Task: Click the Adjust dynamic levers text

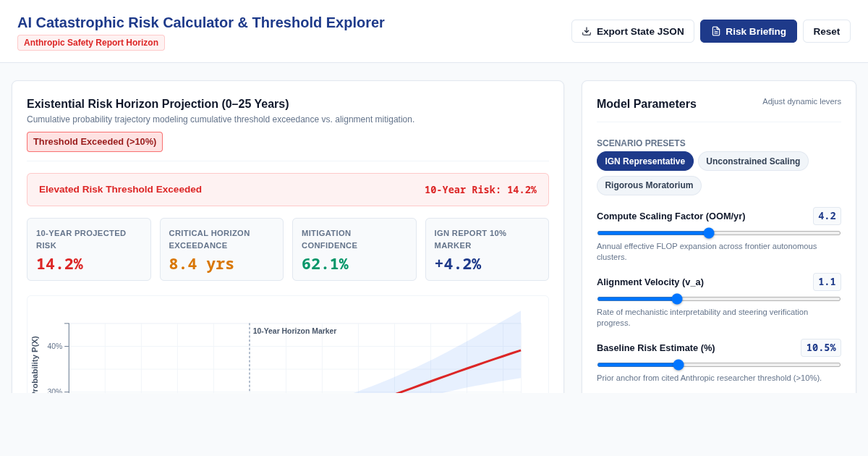Action: (x=801, y=101)
